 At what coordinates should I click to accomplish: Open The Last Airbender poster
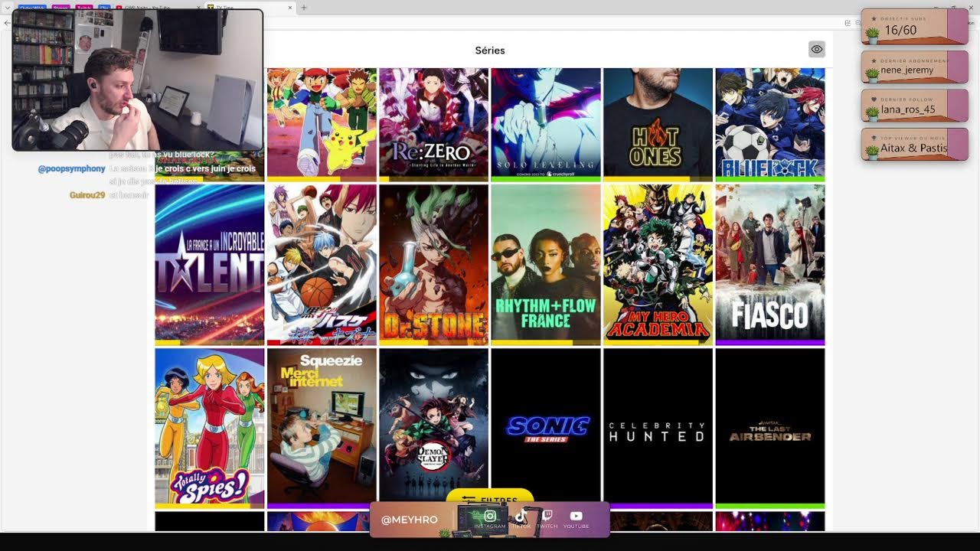pos(770,429)
